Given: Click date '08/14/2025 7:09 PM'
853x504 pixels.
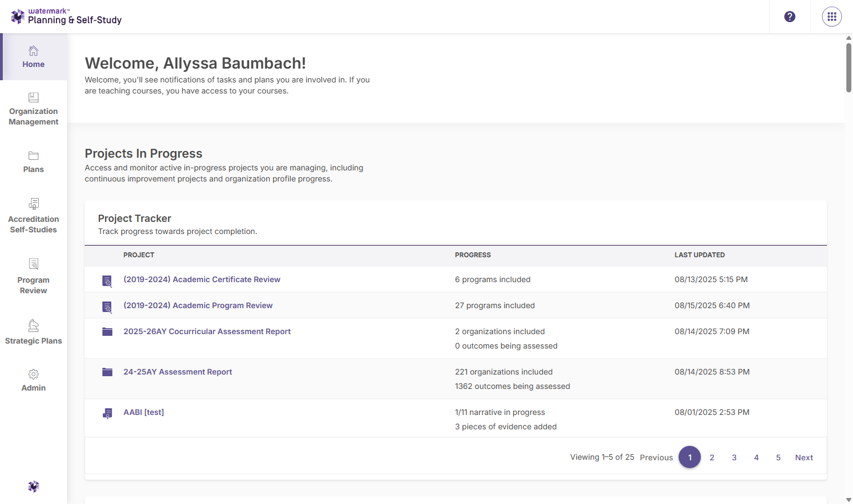Looking at the screenshot, I should 712,331.
